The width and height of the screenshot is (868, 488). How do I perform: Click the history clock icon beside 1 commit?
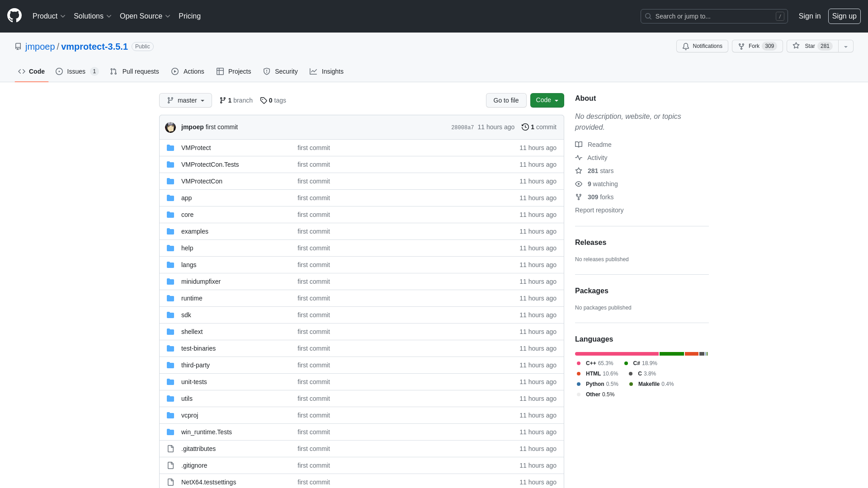[525, 127]
